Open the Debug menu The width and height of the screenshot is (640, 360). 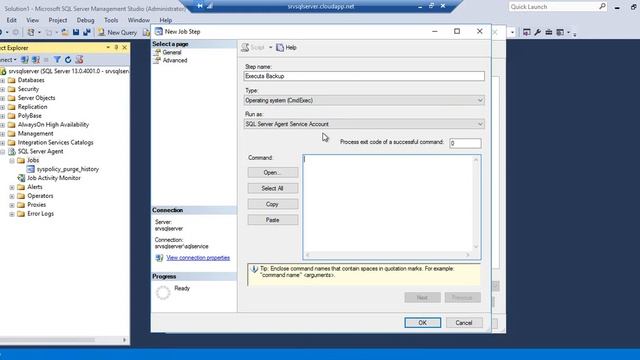[85, 20]
